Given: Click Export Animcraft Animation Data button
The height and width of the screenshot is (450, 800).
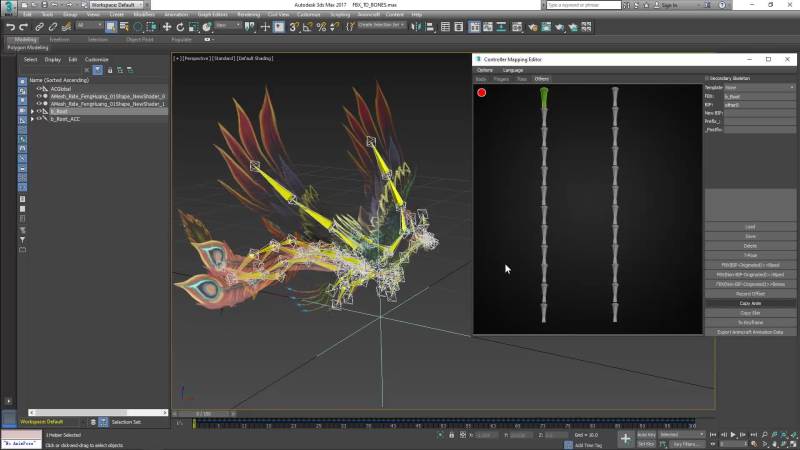Looking at the screenshot, I should pyautogui.click(x=750, y=332).
